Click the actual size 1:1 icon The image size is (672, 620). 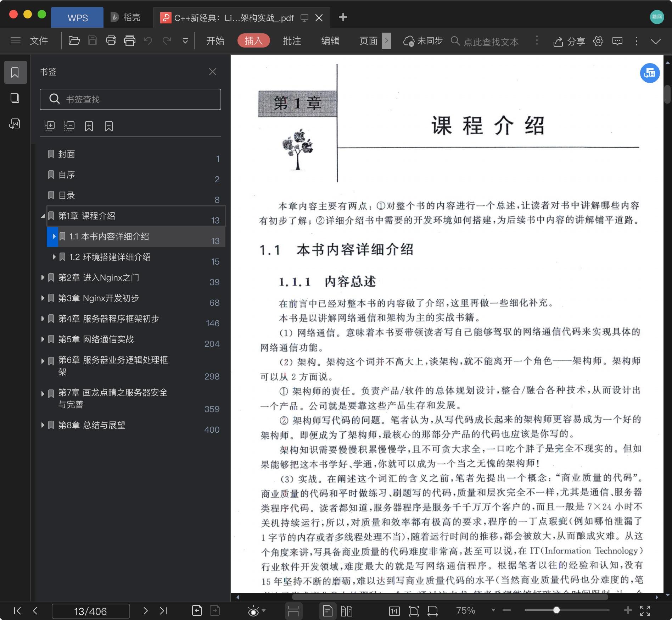pos(394,610)
